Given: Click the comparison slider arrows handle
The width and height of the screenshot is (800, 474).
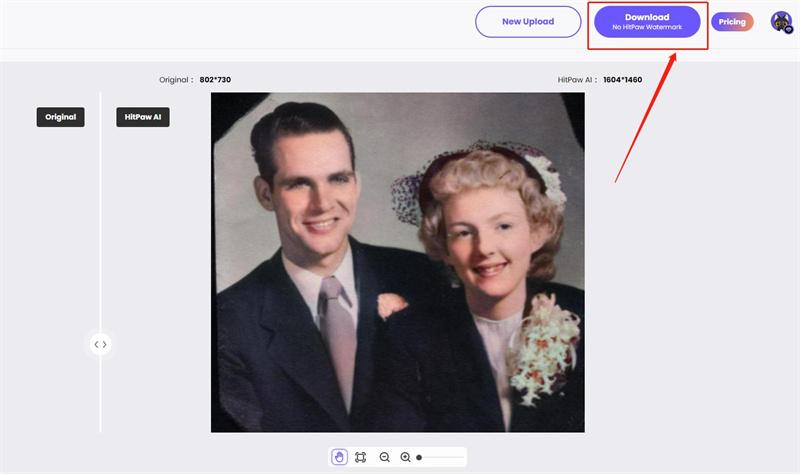Looking at the screenshot, I should click(100, 344).
